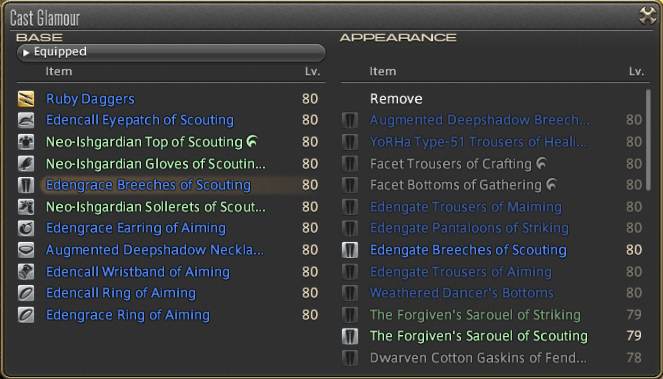Viewport: 663px width, 379px height.
Task: Click the Appearance list scrollbar
Action: pos(649,140)
